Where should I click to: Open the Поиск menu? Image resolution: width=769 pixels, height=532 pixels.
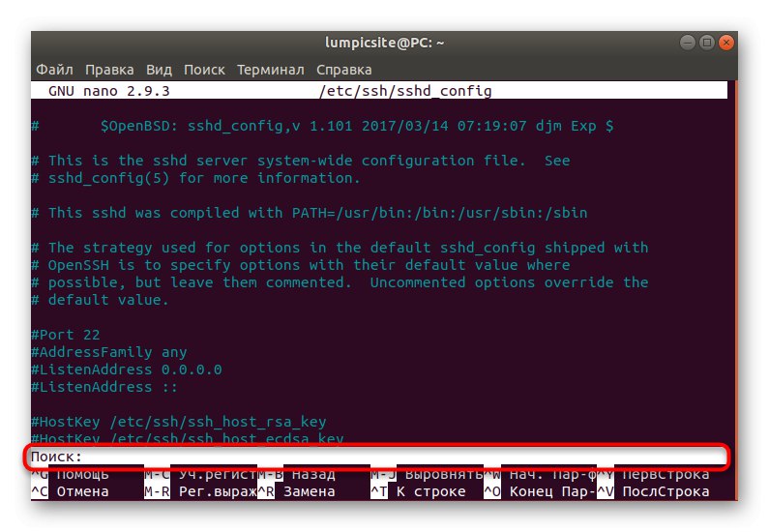point(204,70)
